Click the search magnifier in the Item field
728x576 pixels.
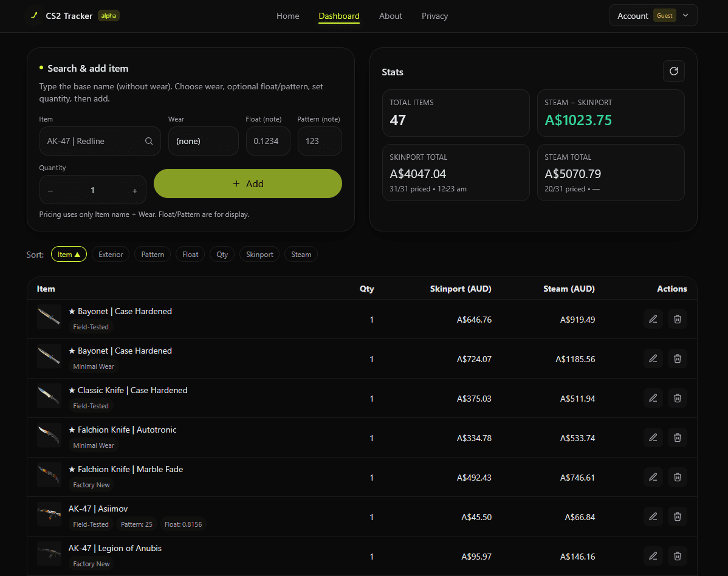[149, 140]
